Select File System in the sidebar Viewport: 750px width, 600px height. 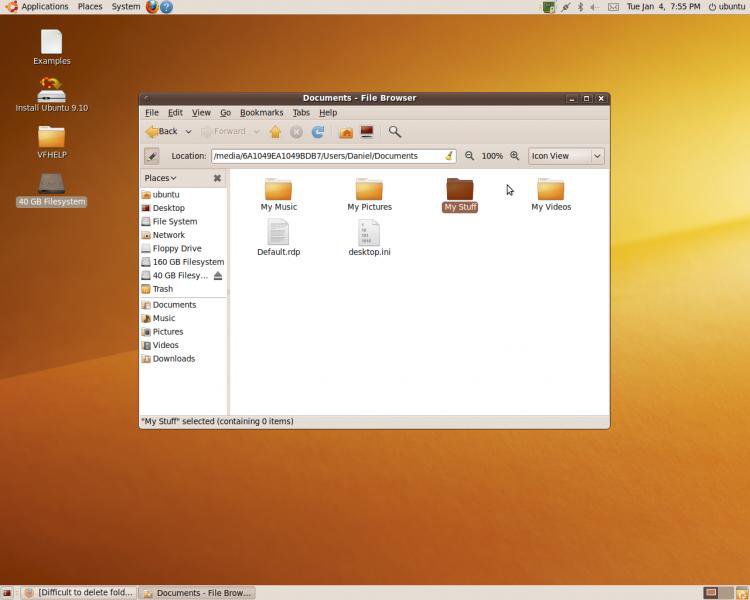[184, 222]
